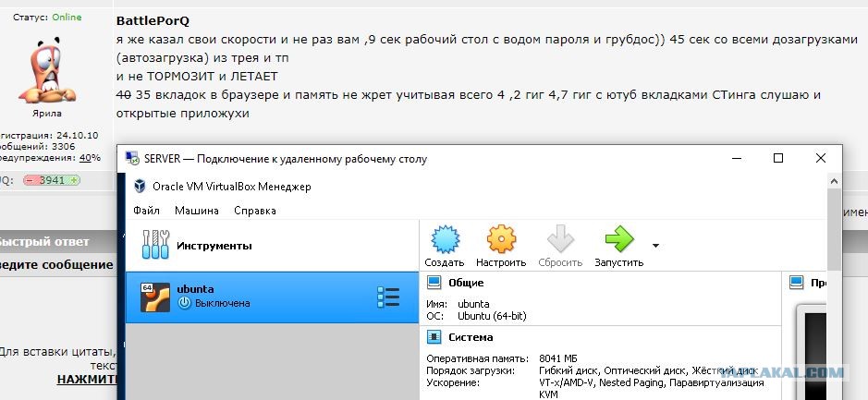Click the Ярила user title text
Screen dimensions: 868x400
click(47, 114)
